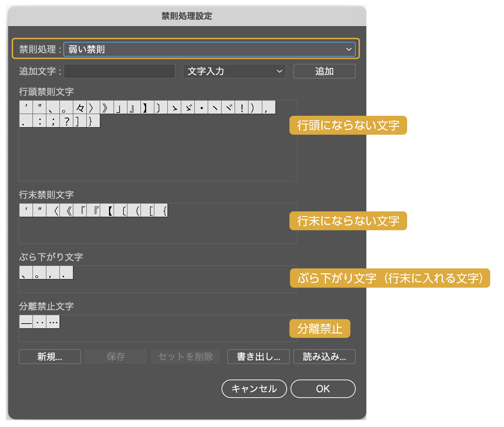Select the ゞ cell in 行頭禁則文字
The height and width of the screenshot is (427, 504).
pos(188,107)
